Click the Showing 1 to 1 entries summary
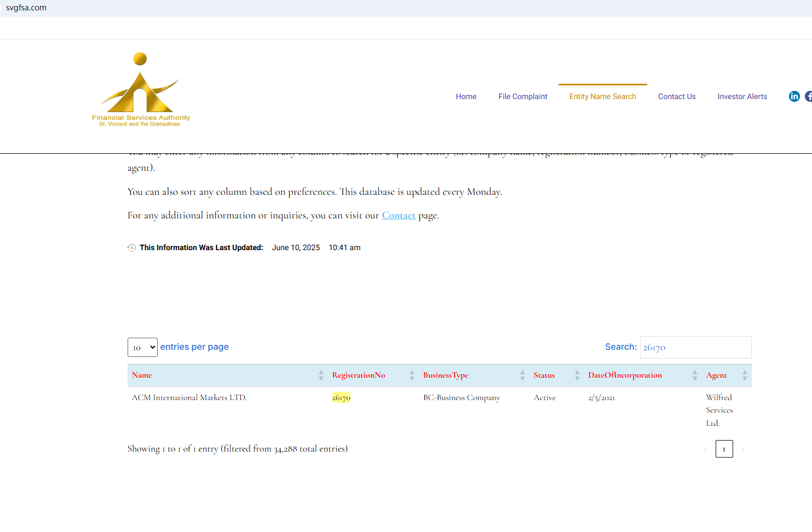The image size is (812, 532). tap(238, 449)
